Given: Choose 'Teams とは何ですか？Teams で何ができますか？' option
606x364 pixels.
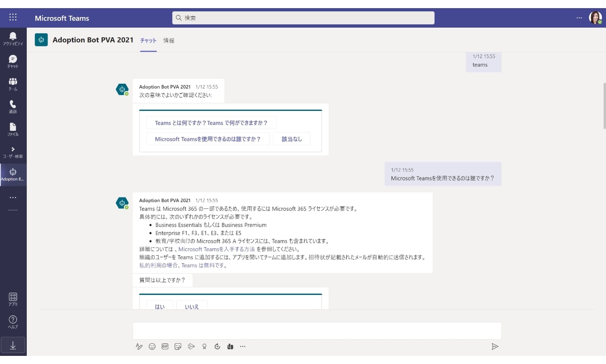Looking at the screenshot, I should click(x=211, y=123).
